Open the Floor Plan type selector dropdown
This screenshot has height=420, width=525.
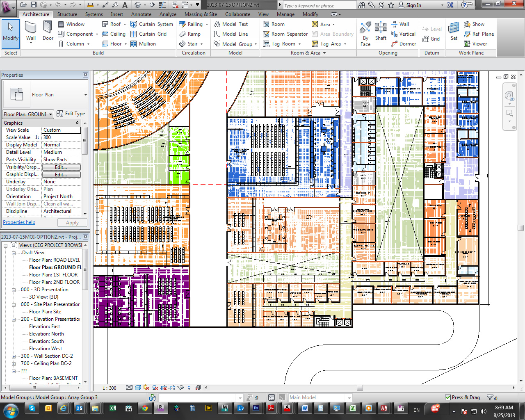[85, 95]
